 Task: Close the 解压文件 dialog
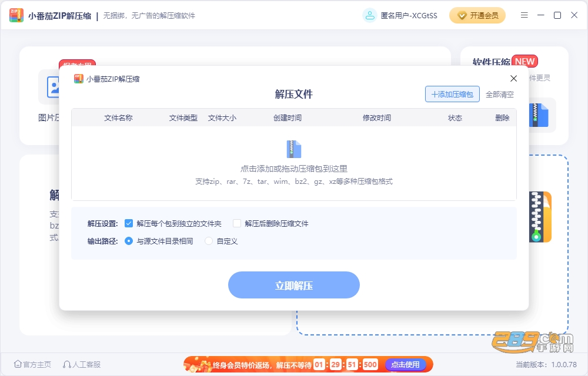(x=513, y=78)
